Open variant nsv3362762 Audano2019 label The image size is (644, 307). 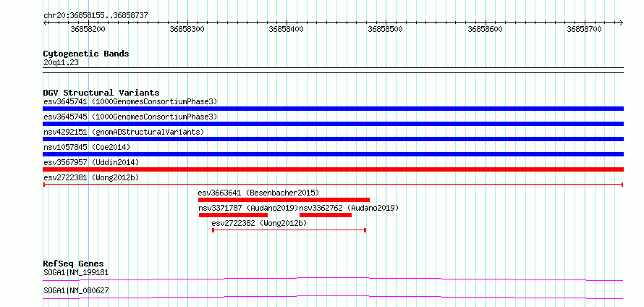pos(349,208)
